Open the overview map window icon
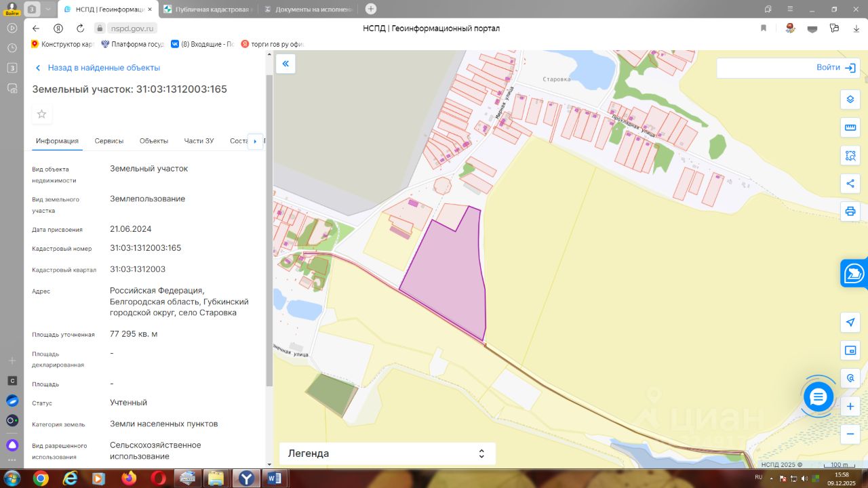 pyautogui.click(x=850, y=350)
